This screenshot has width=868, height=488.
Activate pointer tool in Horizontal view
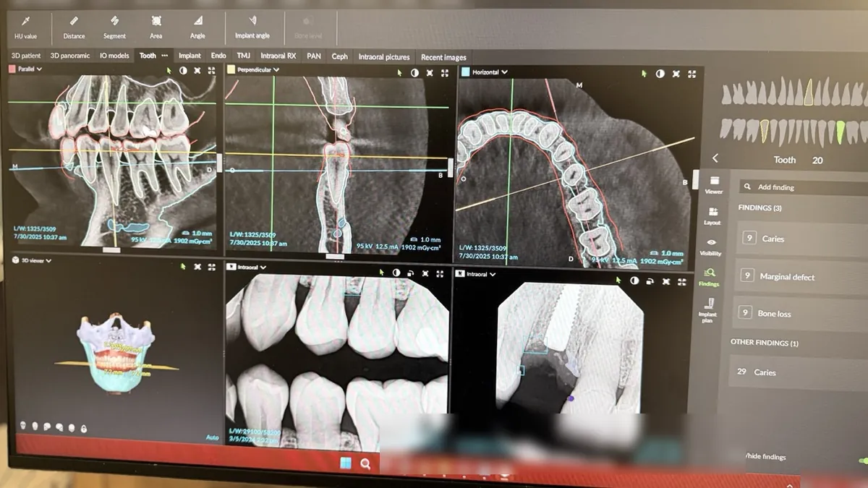point(644,74)
